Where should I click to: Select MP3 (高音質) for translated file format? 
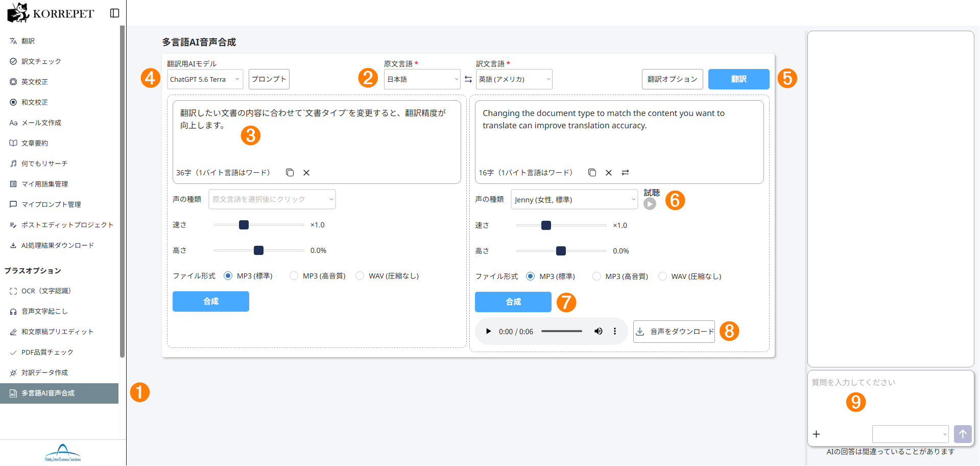click(x=596, y=276)
